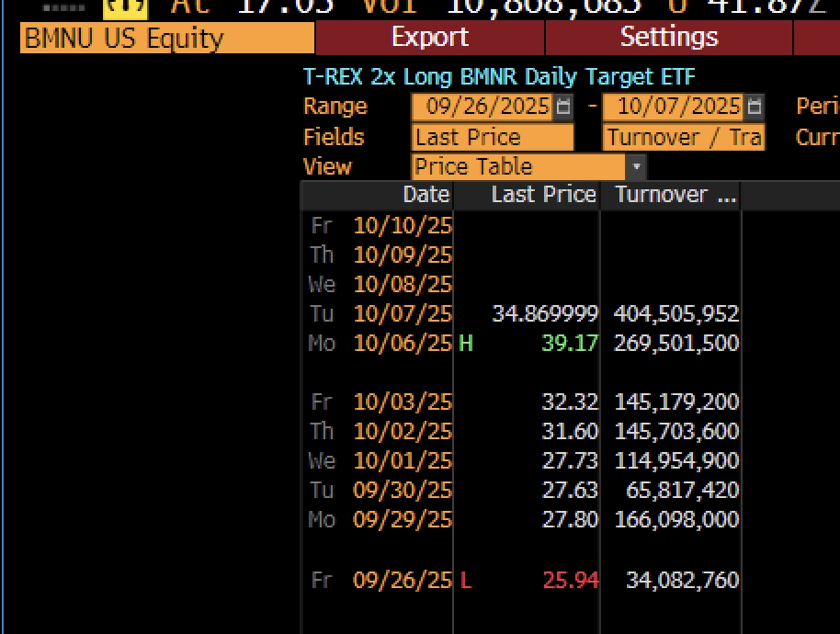Click the 10/07/2025 end date field
Screen dimensions: 840x634
tap(678, 107)
